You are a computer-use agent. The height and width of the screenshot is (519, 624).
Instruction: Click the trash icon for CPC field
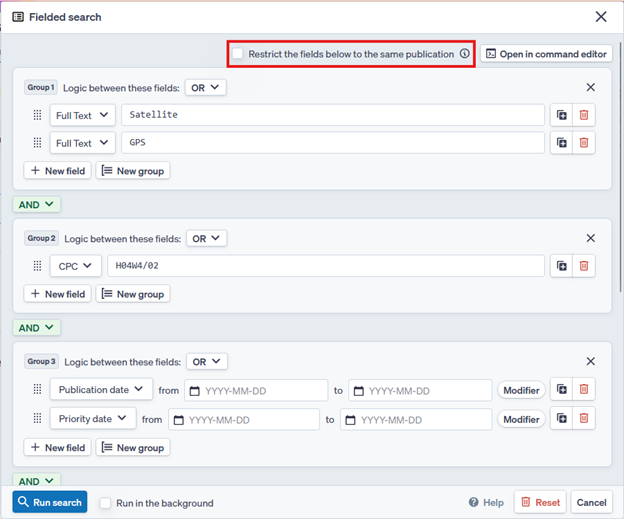[585, 265]
